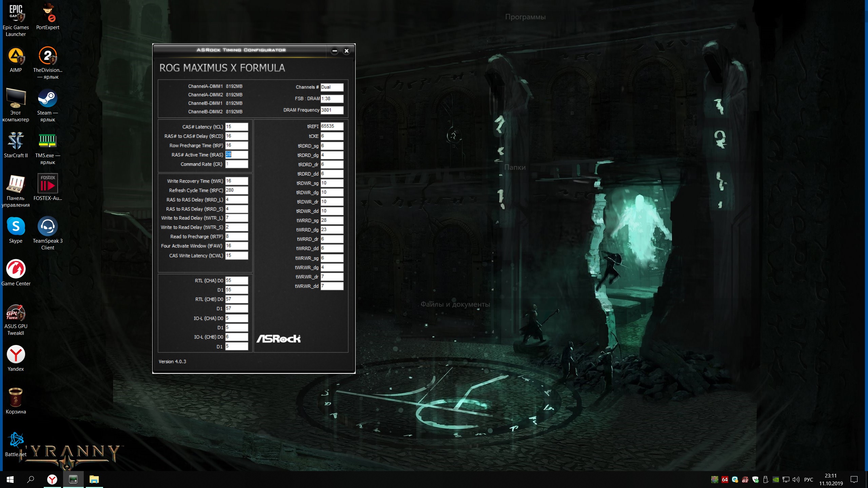
Task: Open the Epic Games Launcher desktop icon
Action: (x=16, y=13)
